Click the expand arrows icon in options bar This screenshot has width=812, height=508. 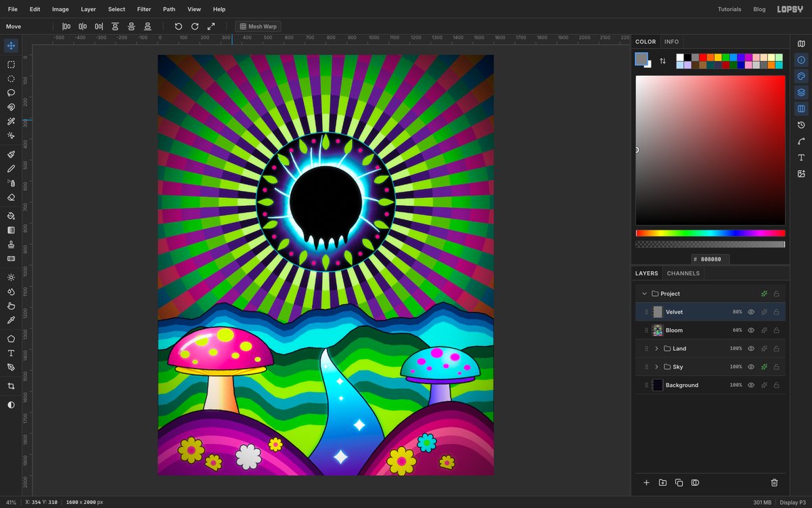(211, 26)
